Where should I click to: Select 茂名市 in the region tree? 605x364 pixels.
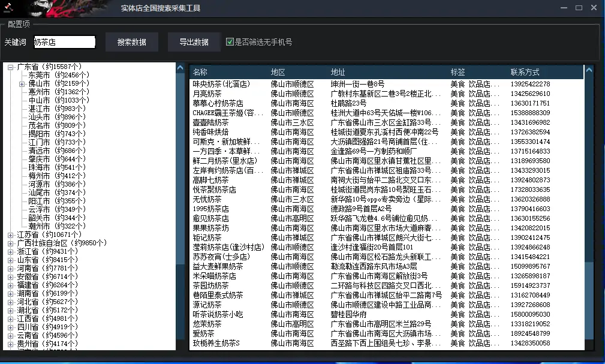(x=57, y=125)
